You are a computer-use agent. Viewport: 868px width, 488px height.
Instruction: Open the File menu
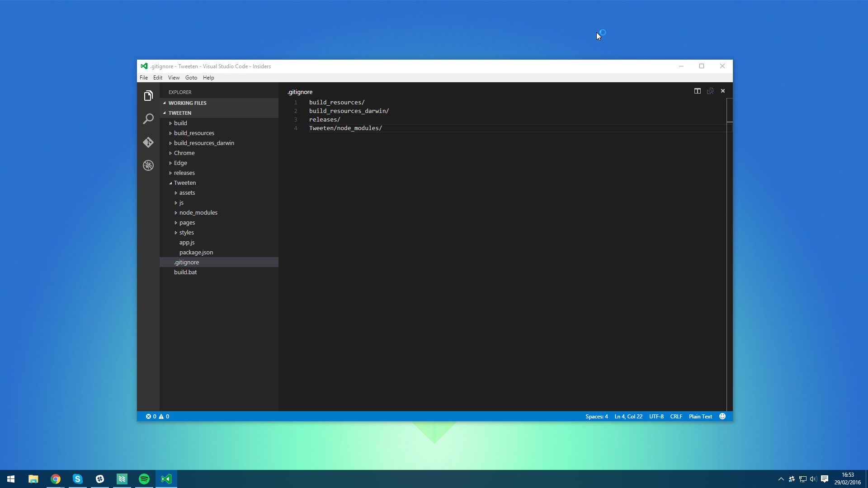(144, 78)
